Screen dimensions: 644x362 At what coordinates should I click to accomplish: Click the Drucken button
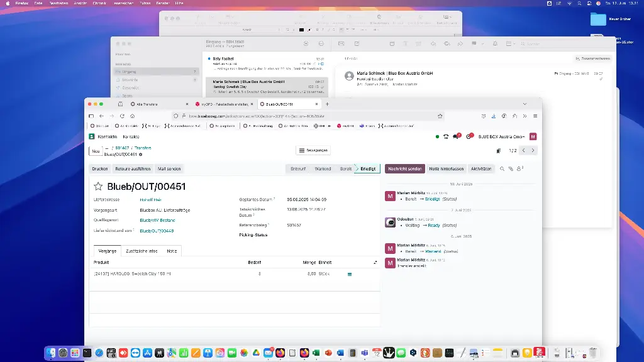(100, 168)
